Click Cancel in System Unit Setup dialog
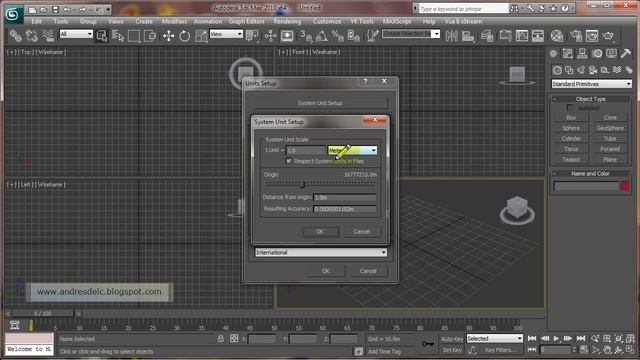This screenshot has width=640, height=360. click(x=362, y=231)
